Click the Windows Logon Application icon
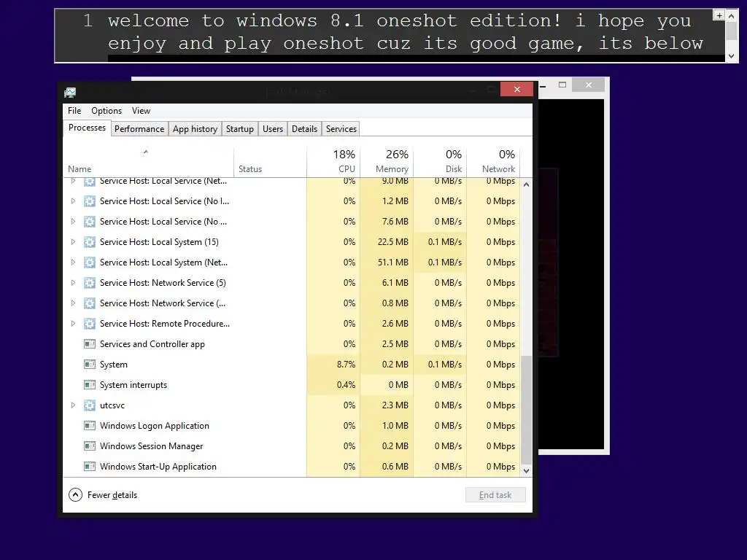The image size is (747, 560). click(x=89, y=426)
